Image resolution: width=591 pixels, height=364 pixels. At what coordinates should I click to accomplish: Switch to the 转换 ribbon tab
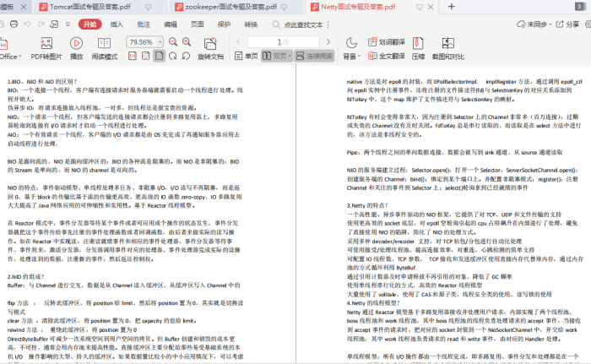(x=251, y=24)
